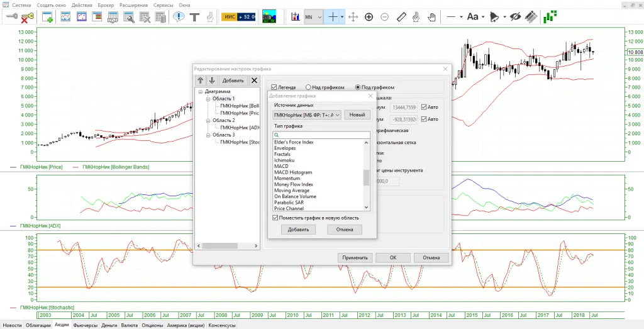Screen dimensions: 644x329
Task: Click the indicator list scrollbar thumb
Action: point(367,177)
